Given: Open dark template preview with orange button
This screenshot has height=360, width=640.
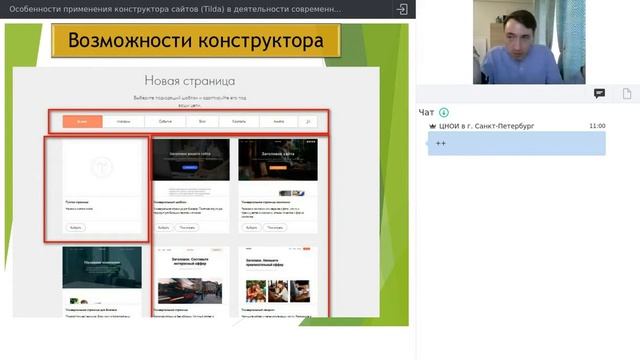Looking at the screenshot, I should click(278, 160).
